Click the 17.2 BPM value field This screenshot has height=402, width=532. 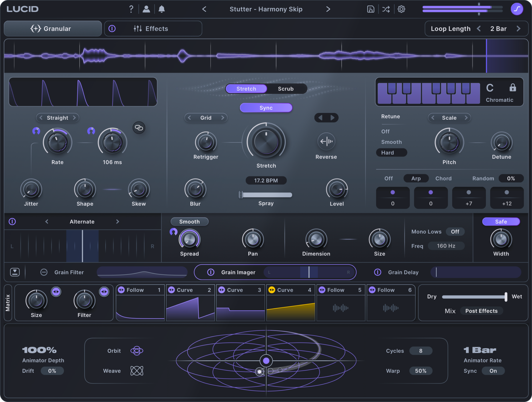tap(266, 180)
